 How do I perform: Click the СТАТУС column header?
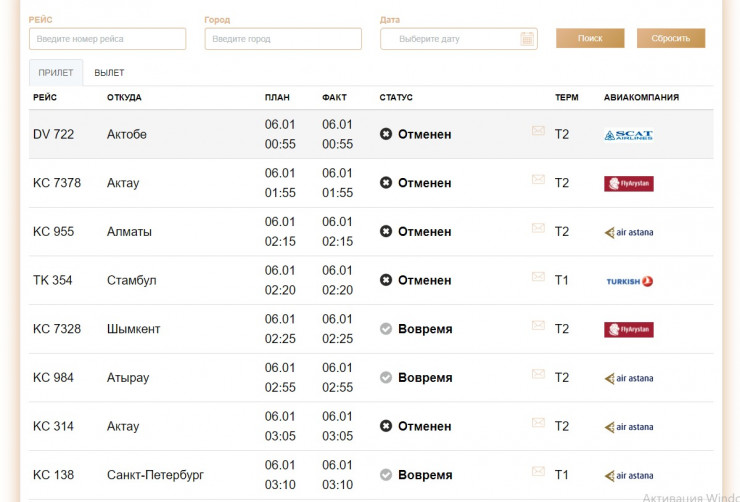point(396,98)
